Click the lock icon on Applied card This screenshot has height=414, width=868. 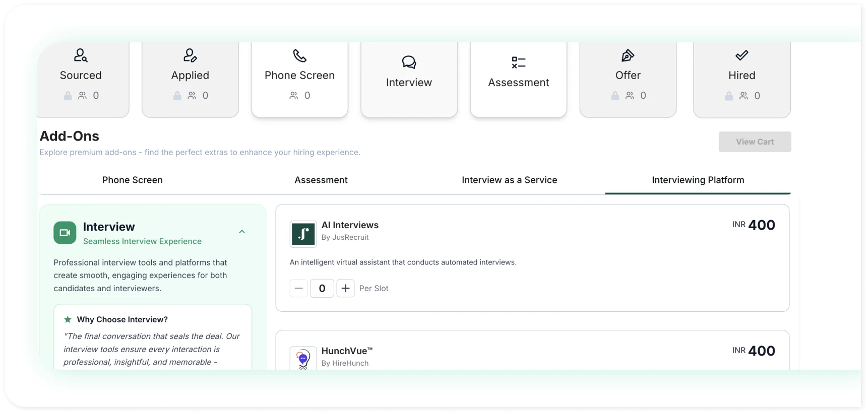point(177,96)
